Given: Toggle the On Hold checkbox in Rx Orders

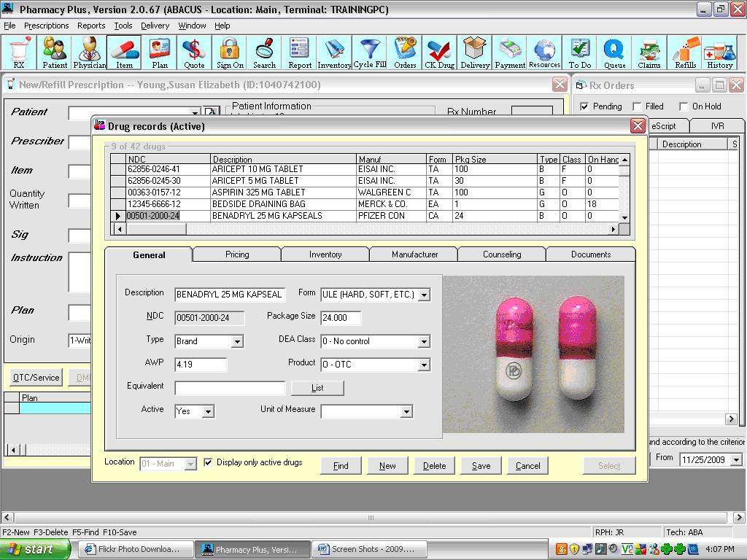Looking at the screenshot, I should coord(684,106).
